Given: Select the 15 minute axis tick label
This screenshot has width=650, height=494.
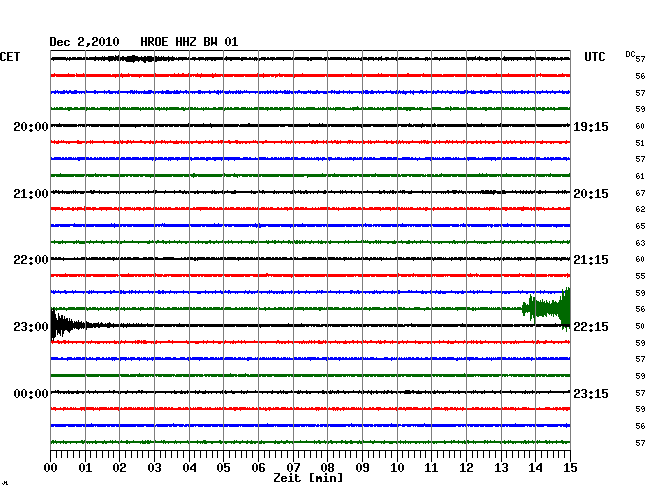Looking at the screenshot, I should click(x=570, y=468).
